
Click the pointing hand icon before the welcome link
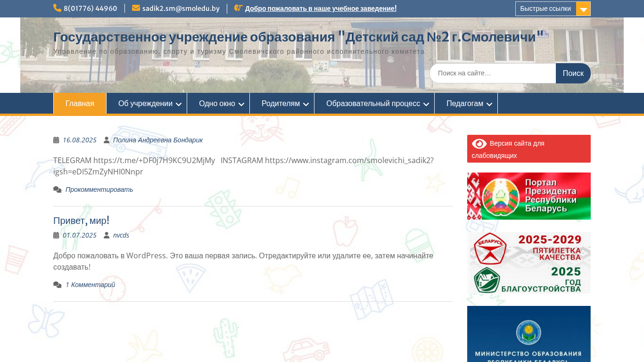click(239, 8)
